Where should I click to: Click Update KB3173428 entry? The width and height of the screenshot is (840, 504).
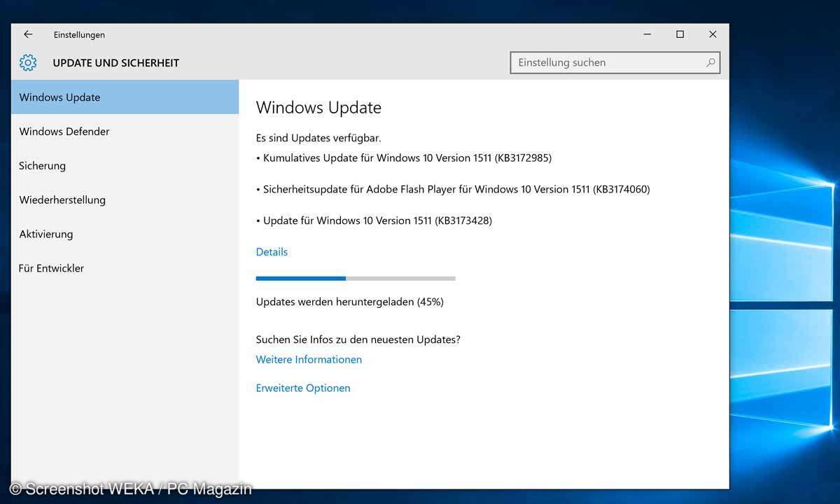[374, 221]
